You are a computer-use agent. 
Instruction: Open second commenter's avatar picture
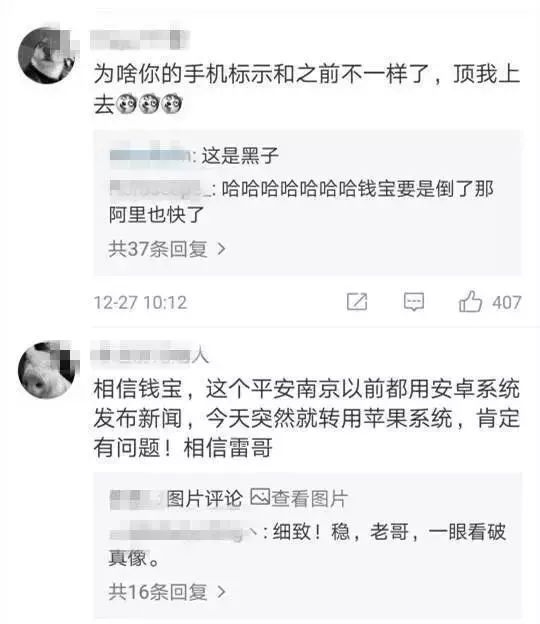(x=47, y=369)
